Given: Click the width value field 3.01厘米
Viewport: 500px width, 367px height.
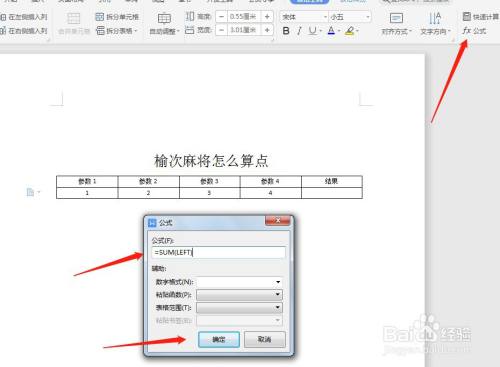Looking at the screenshot, I should click(244, 30).
